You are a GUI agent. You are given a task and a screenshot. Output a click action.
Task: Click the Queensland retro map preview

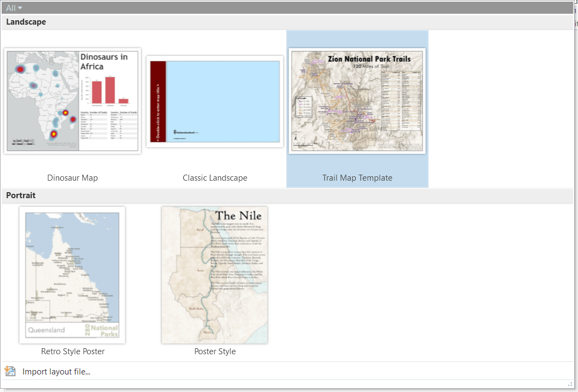[x=72, y=275]
